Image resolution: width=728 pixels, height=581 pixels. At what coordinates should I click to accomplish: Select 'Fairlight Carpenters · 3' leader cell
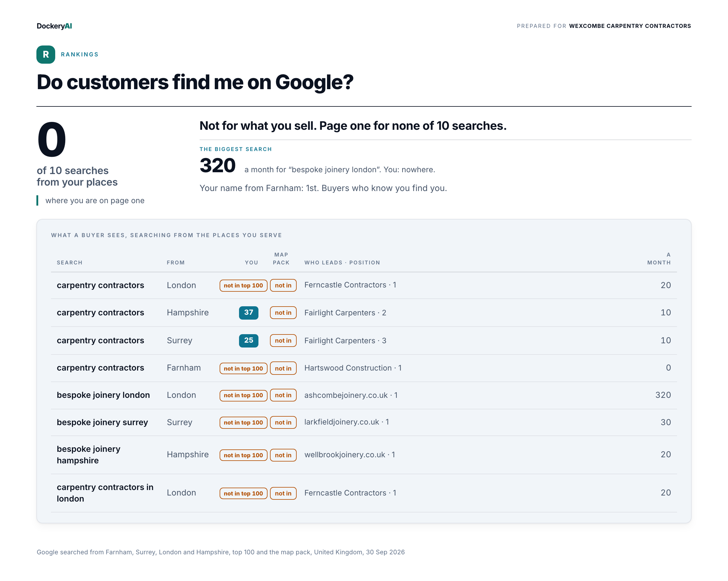[345, 340]
